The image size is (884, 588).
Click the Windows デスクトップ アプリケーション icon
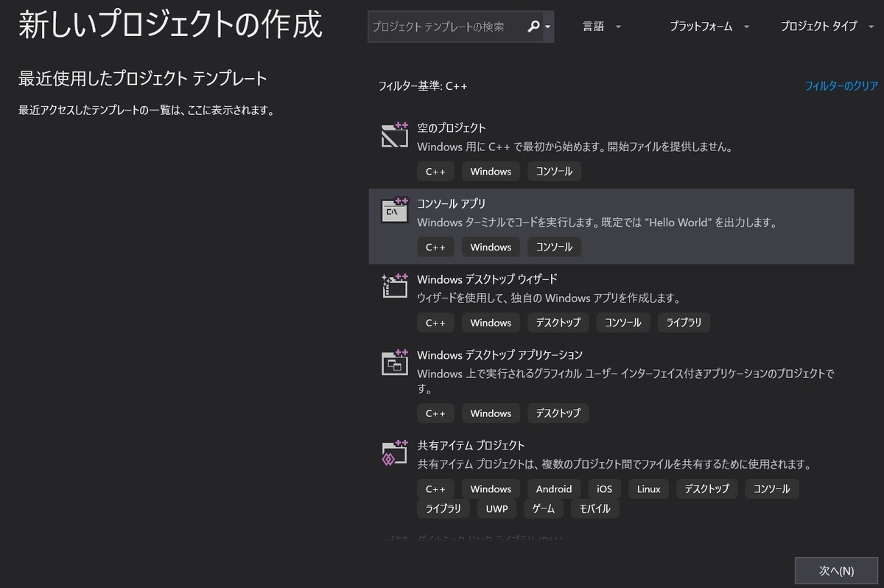[395, 362]
